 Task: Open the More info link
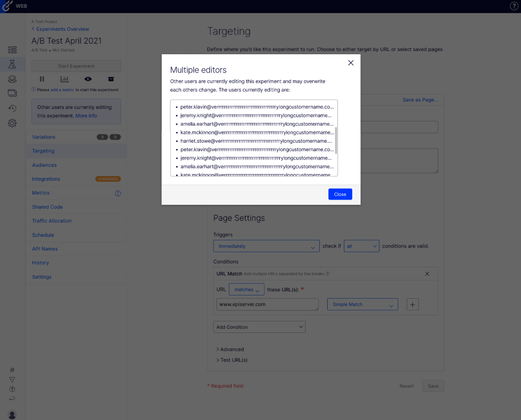[86, 116]
